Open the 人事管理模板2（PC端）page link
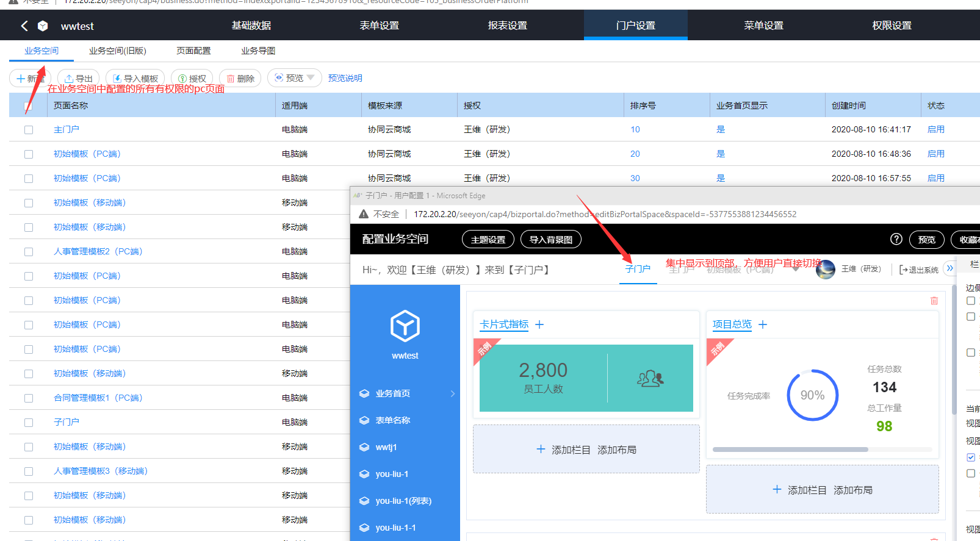This screenshot has height=541, width=980. click(x=98, y=251)
